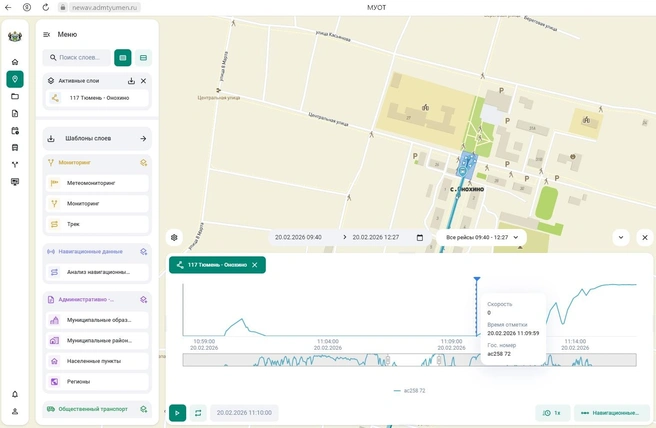This screenshot has width=656, height=428.
Task: Open the bus transport sidebar icon
Action: click(x=15, y=148)
